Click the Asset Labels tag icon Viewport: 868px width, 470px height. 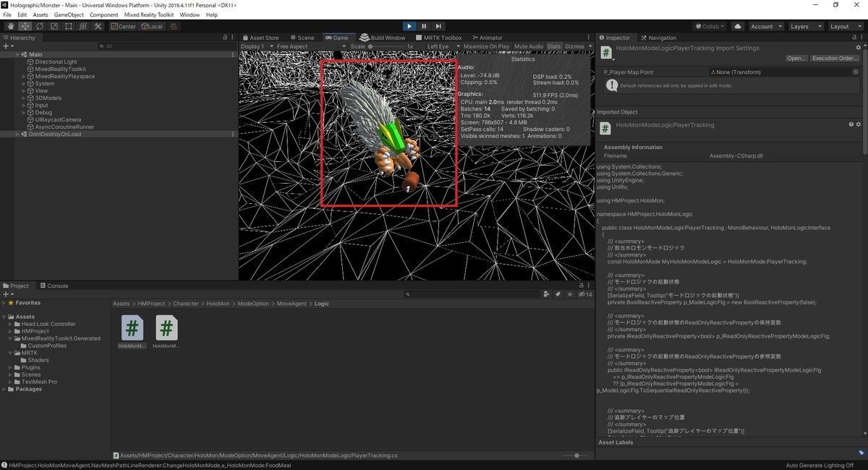coord(862,453)
